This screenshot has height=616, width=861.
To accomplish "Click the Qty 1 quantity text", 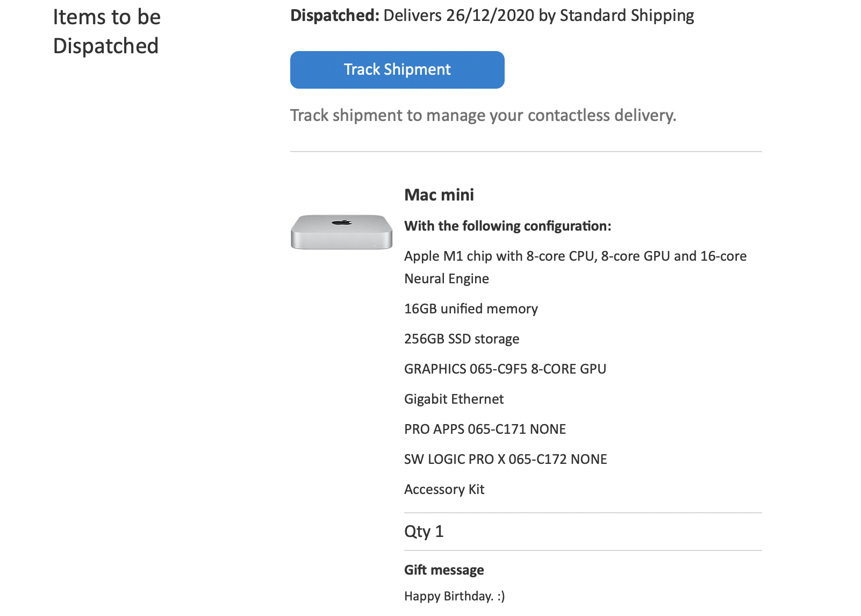I will coord(424,532).
